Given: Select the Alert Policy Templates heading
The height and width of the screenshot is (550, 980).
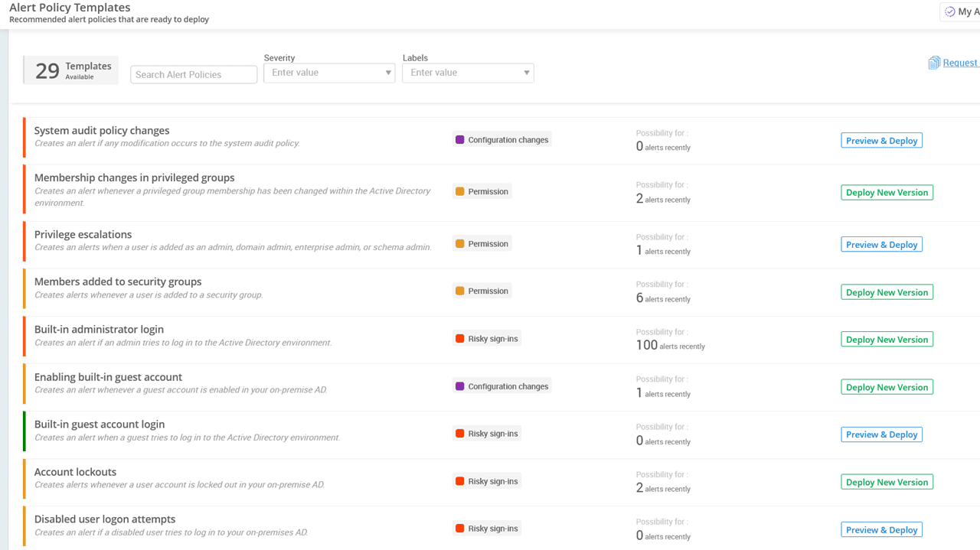Looking at the screenshot, I should [x=70, y=7].
